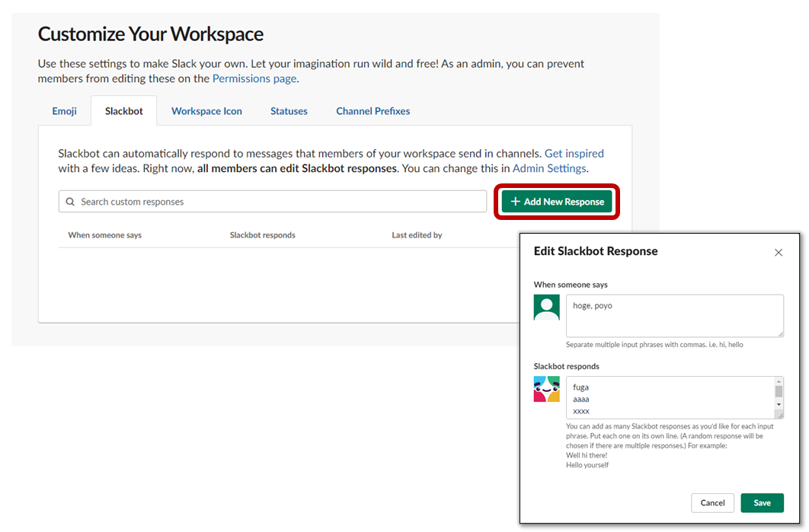Select the Statuses tab
The width and height of the screenshot is (809, 532).
(289, 110)
